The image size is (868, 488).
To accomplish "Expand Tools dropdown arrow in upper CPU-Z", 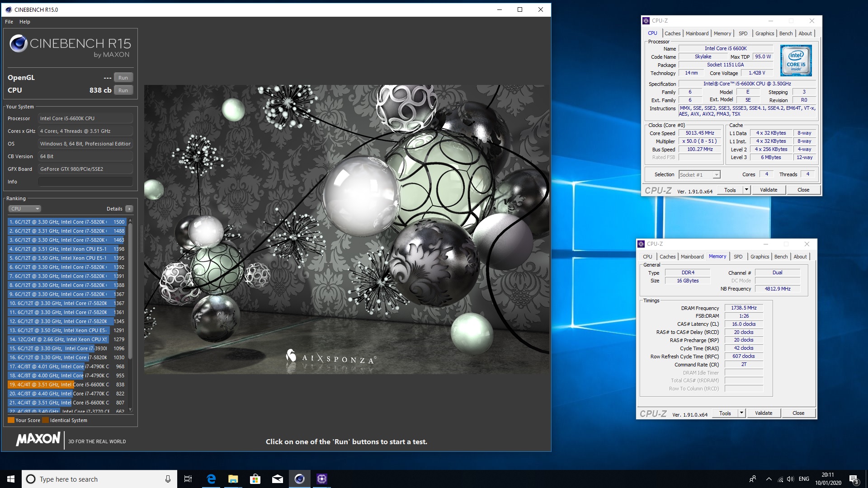I will (746, 190).
